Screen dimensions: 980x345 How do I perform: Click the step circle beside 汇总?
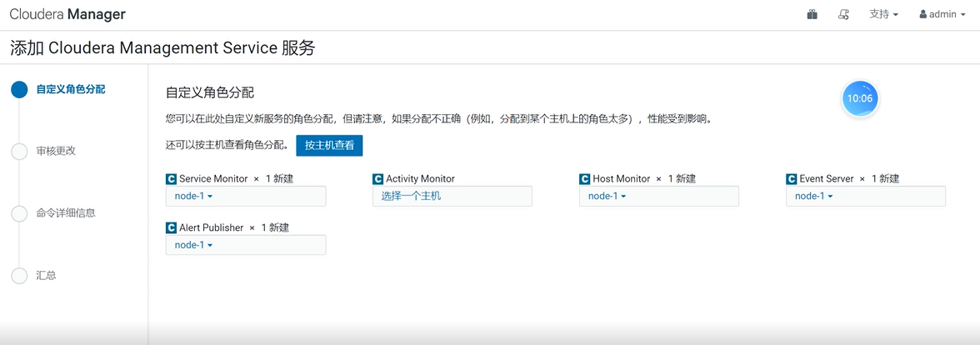click(19, 275)
